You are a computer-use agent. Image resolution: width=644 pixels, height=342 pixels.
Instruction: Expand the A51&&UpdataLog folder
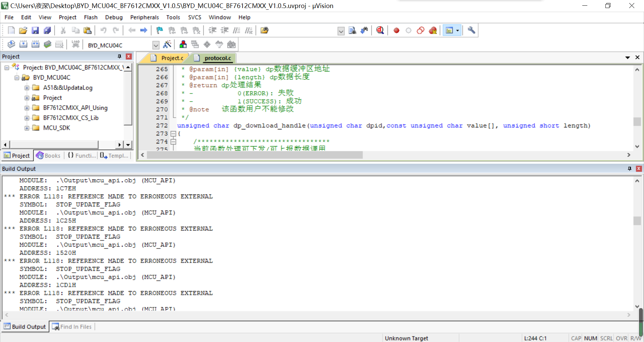click(x=27, y=88)
